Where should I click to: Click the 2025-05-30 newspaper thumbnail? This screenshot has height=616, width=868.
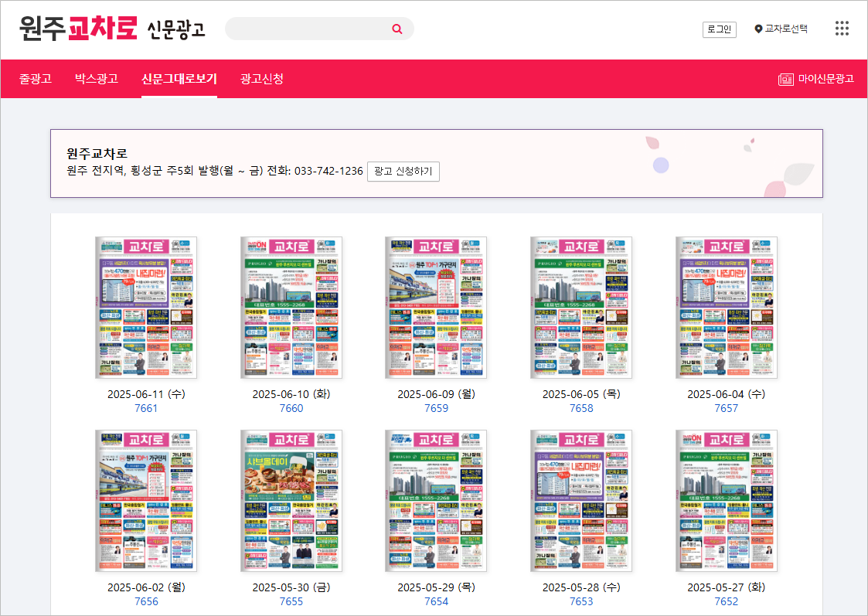tap(291, 500)
